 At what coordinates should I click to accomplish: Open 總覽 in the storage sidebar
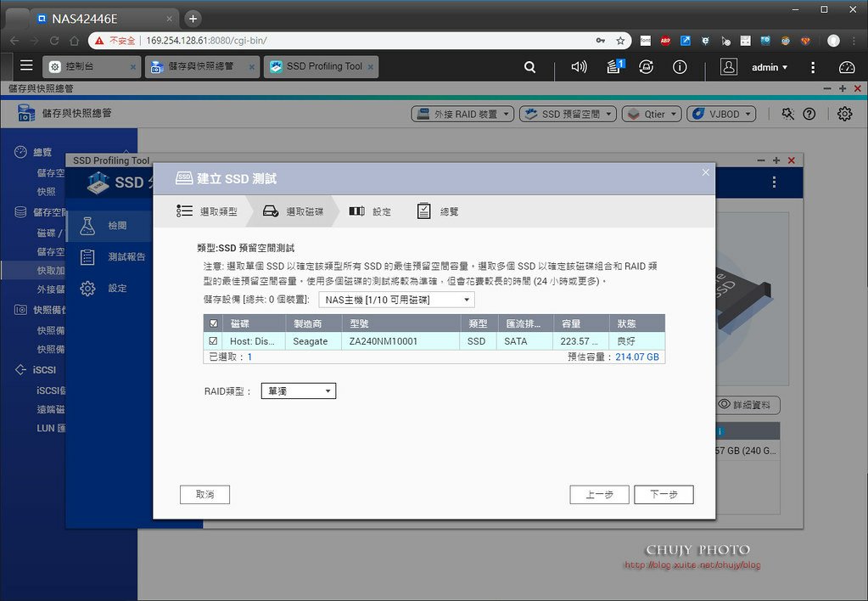[x=42, y=152]
